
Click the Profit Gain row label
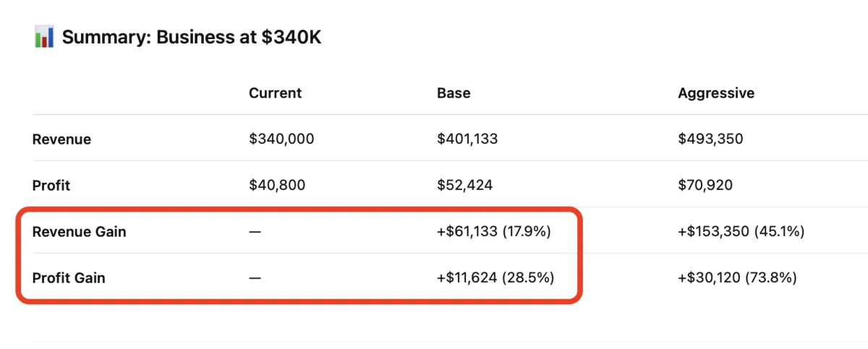69,277
